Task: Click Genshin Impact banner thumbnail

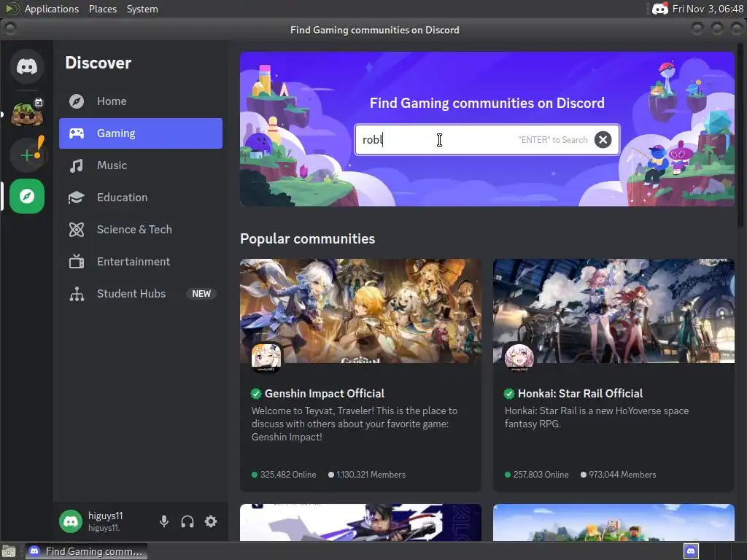Action: (360, 311)
